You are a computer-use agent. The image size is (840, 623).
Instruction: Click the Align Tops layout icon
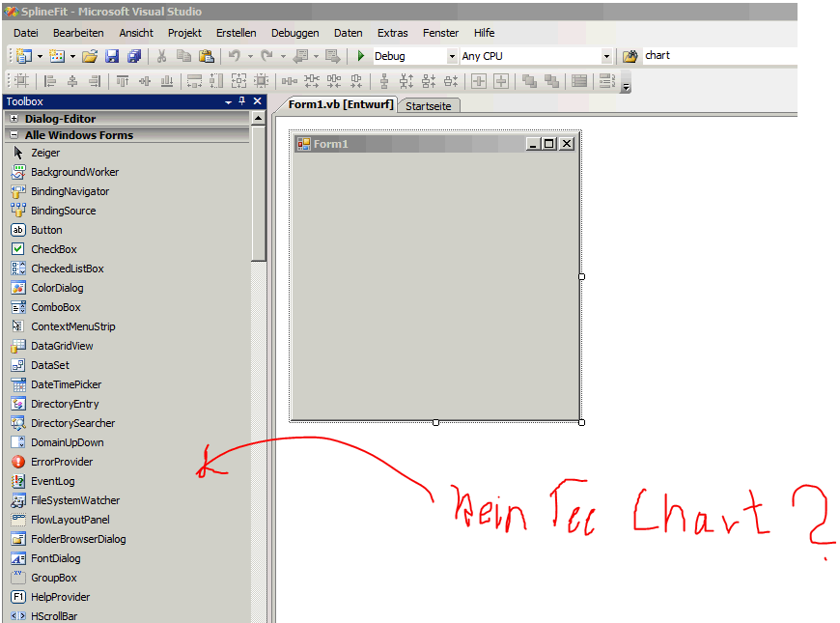pos(123,81)
